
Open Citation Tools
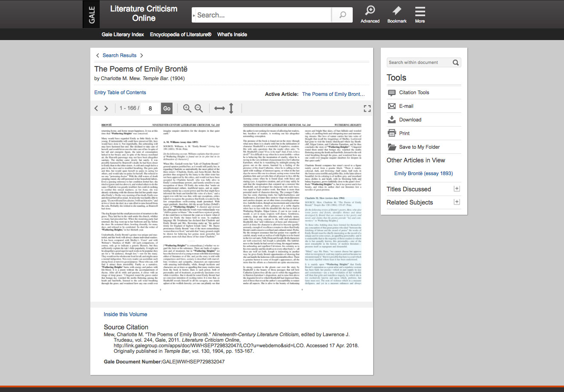[x=414, y=92]
